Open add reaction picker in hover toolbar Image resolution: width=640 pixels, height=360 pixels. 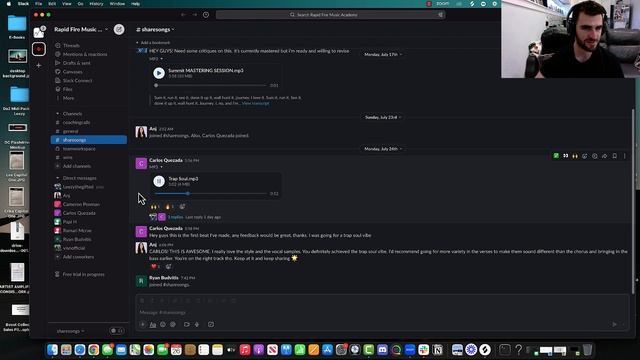[585, 156]
